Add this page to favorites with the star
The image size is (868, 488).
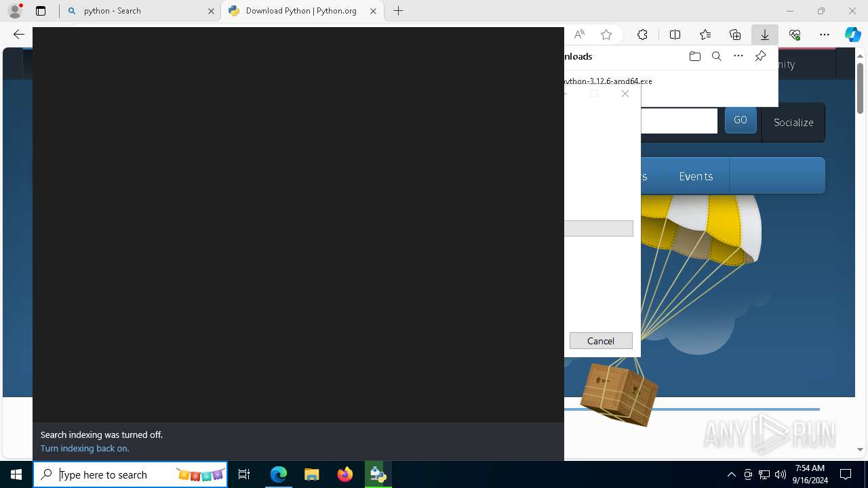606,35
